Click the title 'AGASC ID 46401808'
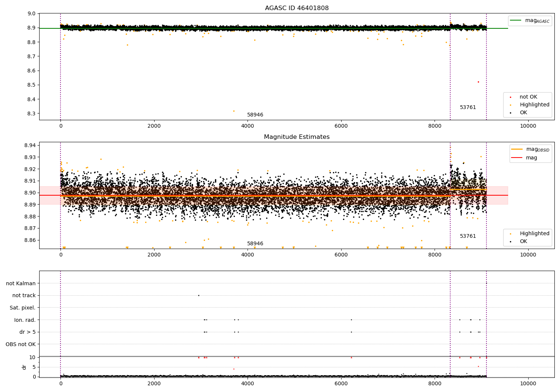 point(297,8)
